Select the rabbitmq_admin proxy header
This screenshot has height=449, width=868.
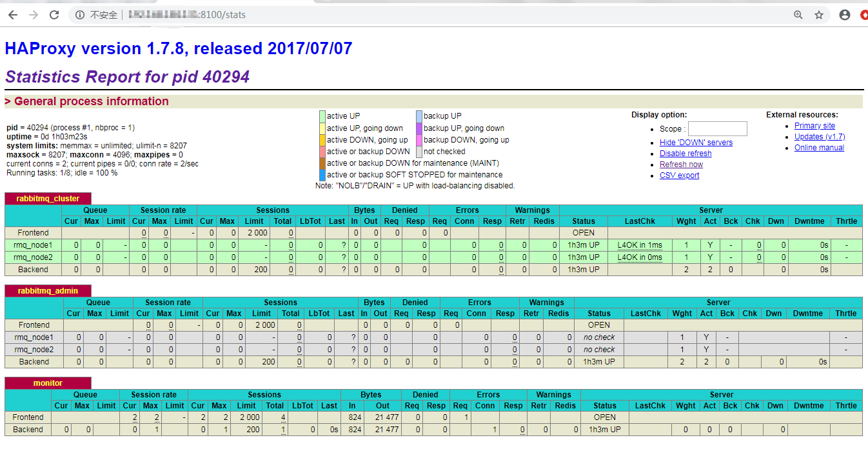[48, 291]
